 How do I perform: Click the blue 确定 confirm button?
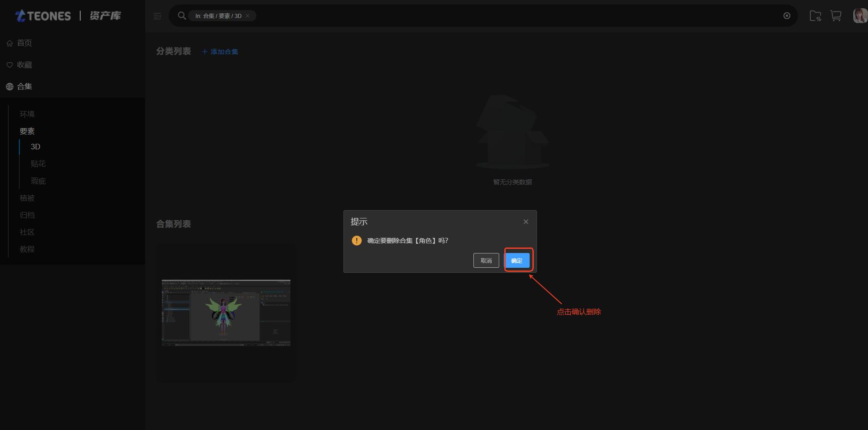click(x=517, y=260)
